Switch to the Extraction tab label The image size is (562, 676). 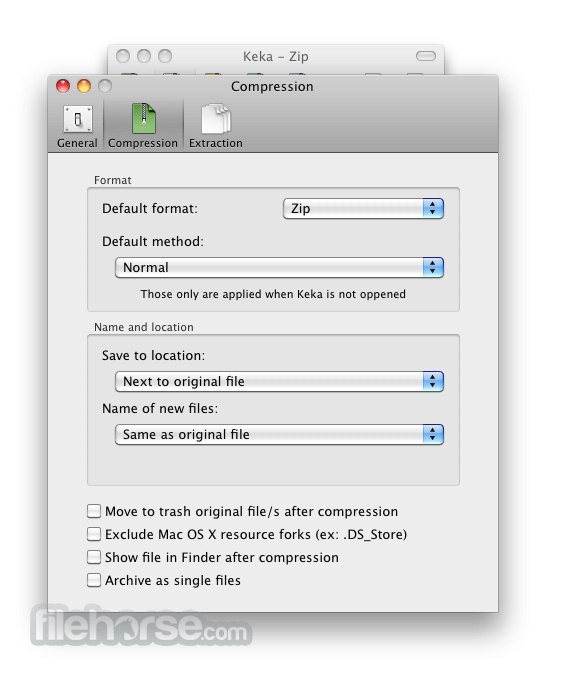coord(216,143)
